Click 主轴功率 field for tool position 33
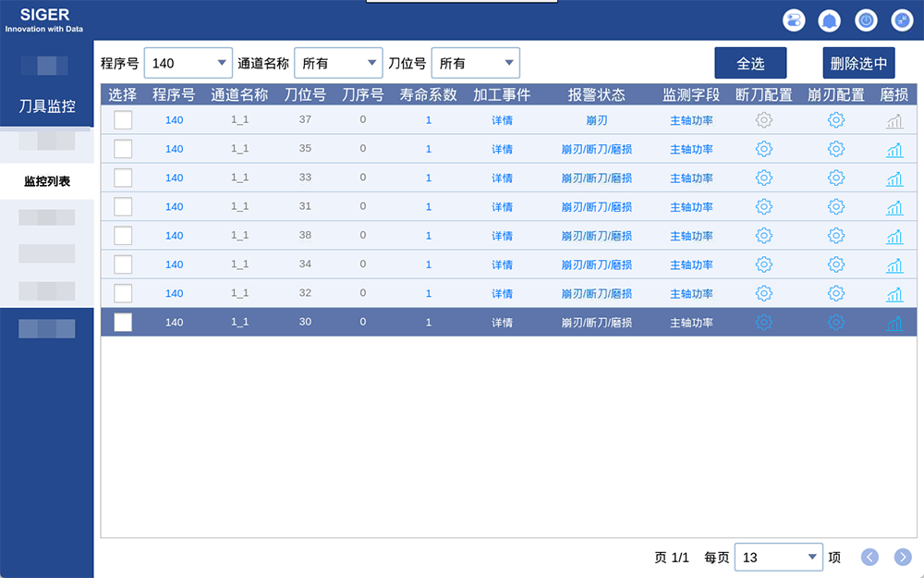The height and width of the screenshot is (578, 924). [x=691, y=178]
